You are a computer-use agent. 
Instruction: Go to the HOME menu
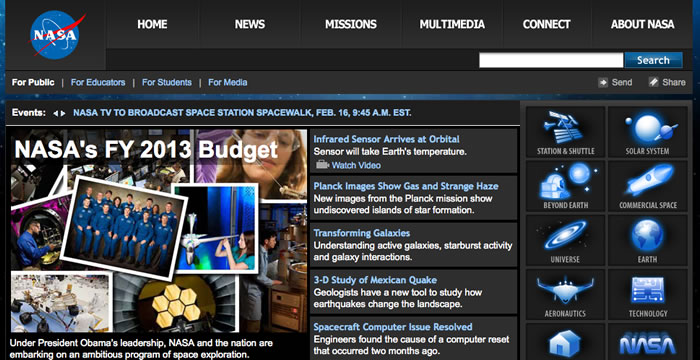[152, 24]
